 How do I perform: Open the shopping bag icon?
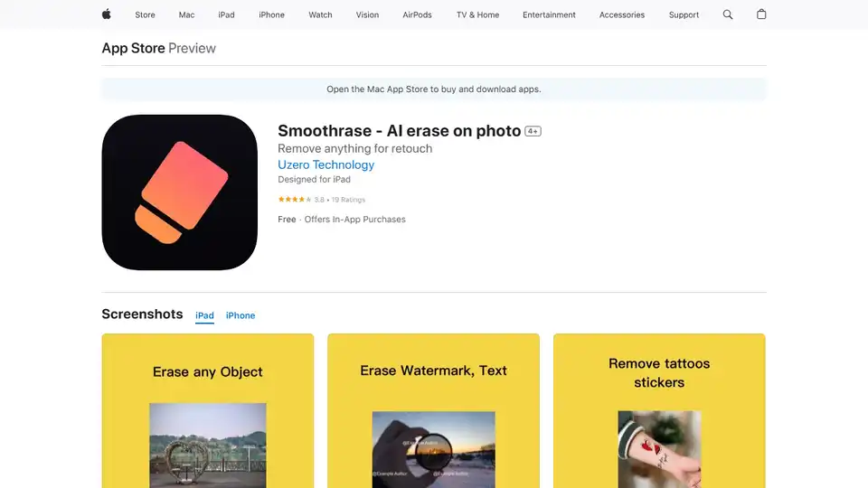coord(761,14)
